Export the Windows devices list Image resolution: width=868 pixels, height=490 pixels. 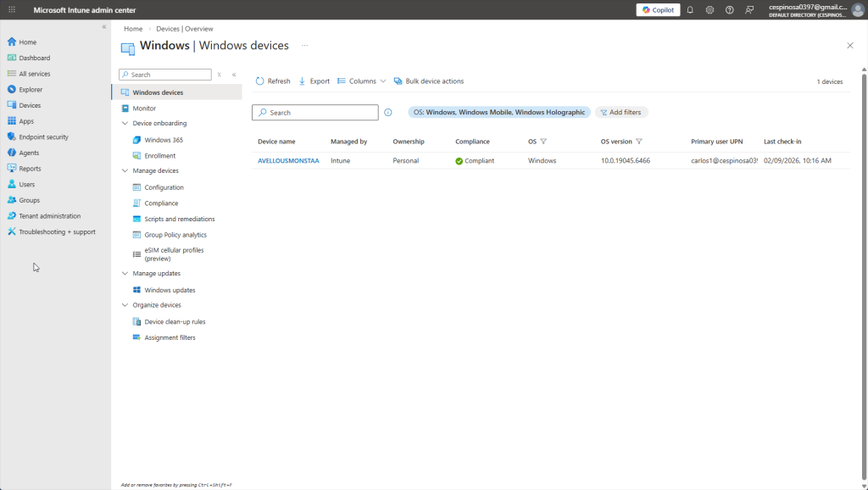(314, 81)
